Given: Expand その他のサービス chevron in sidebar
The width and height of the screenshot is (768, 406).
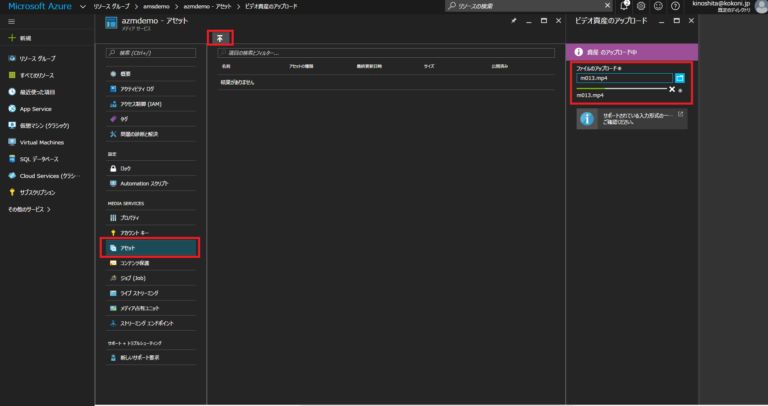Looking at the screenshot, I should pos(48,209).
